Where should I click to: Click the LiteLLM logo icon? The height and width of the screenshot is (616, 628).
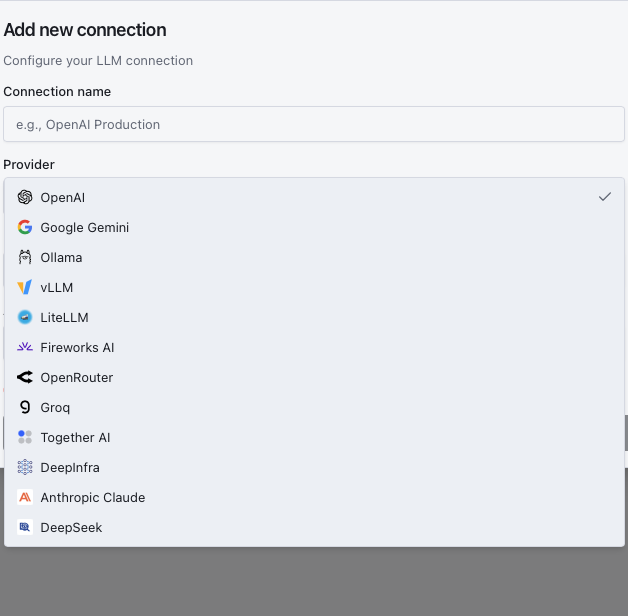tap(25, 317)
